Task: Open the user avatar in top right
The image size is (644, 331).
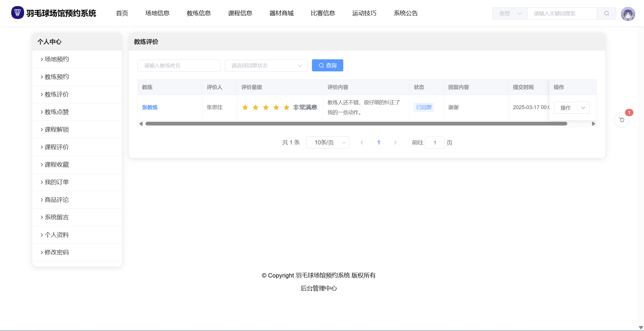Action: (x=628, y=14)
